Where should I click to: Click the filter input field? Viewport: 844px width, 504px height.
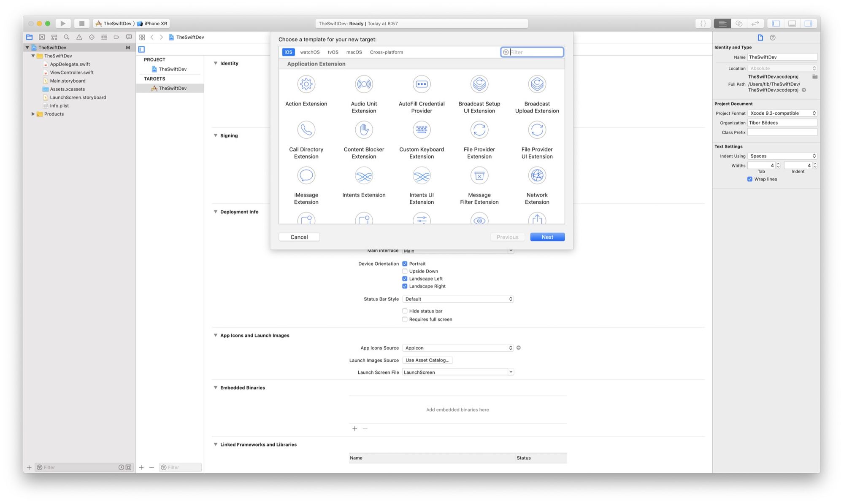(534, 52)
